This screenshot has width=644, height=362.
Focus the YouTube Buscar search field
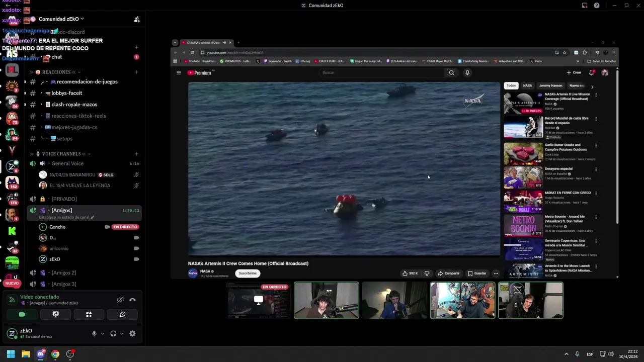tap(382, 72)
